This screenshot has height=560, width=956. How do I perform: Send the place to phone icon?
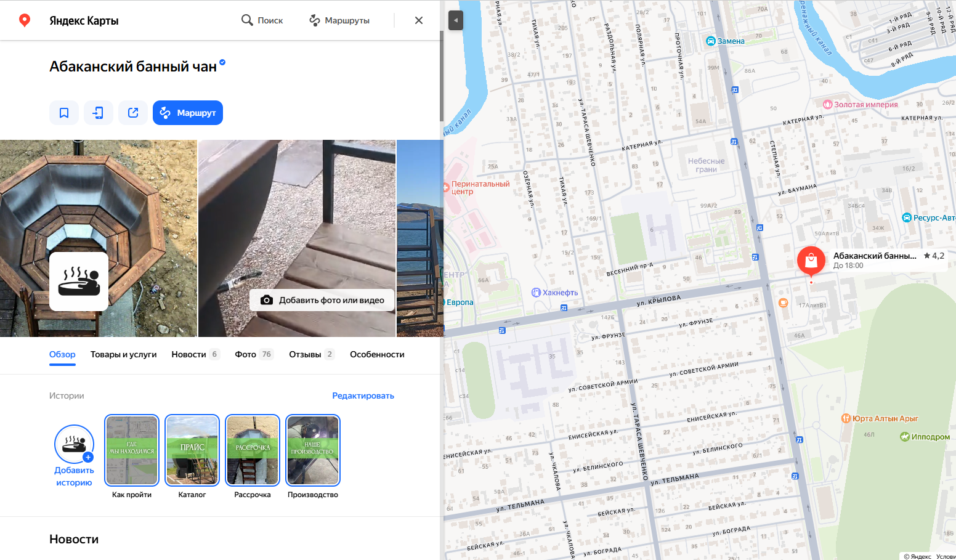(99, 113)
